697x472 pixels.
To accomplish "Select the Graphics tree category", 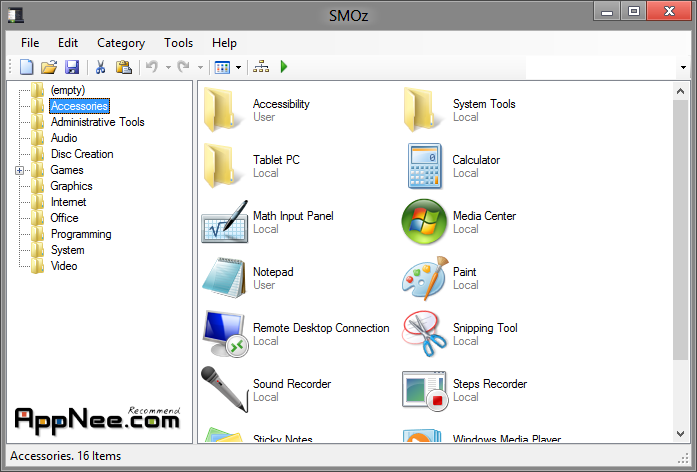I will click(71, 186).
